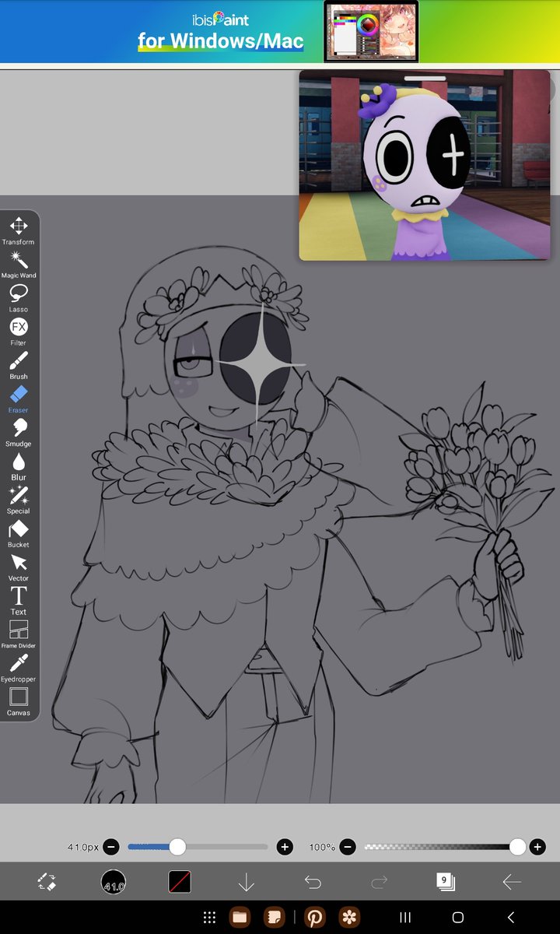The height and width of the screenshot is (934, 560).
Task: Select the Lasso tool
Action: click(x=18, y=298)
